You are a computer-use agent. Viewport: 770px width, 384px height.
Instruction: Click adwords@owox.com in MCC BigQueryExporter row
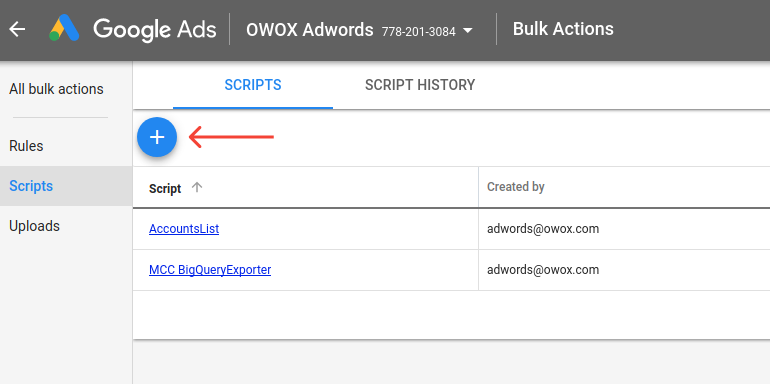coord(543,270)
